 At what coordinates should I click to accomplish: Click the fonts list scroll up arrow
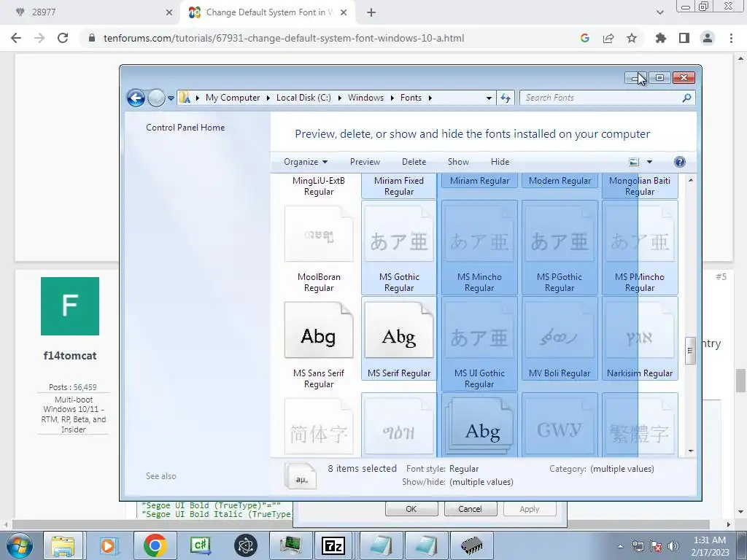point(690,181)
